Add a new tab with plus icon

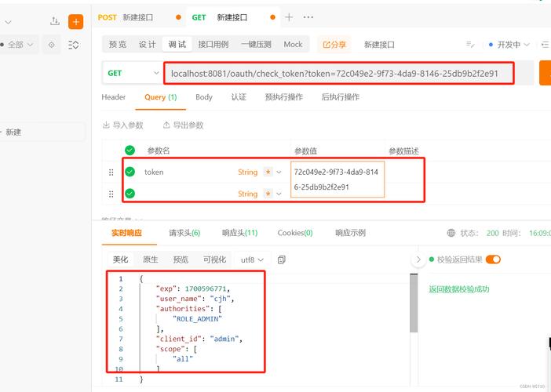point(289,17)
